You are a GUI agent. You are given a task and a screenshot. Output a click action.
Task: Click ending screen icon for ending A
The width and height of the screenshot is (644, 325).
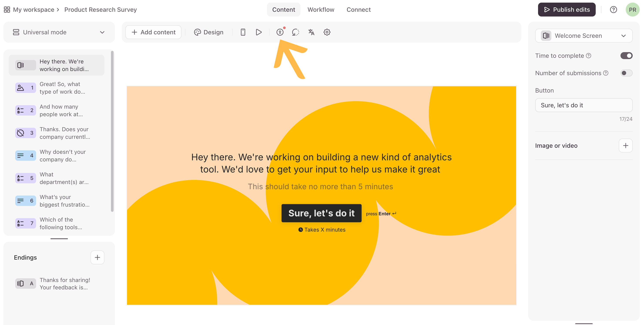(20, 284)
